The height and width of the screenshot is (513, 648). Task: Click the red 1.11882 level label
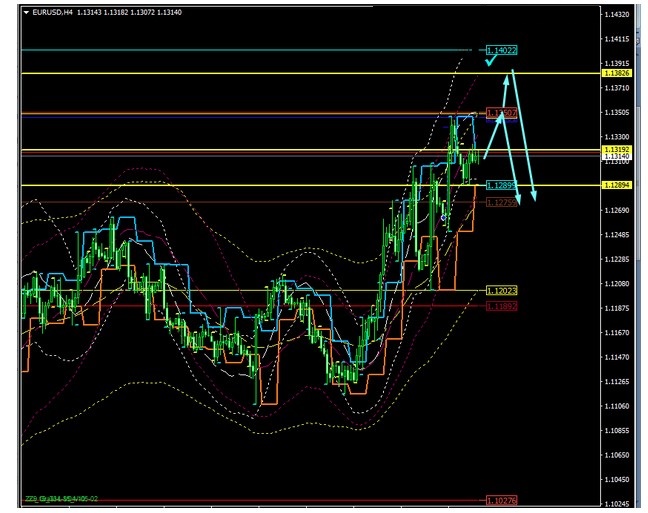(501, 306)
